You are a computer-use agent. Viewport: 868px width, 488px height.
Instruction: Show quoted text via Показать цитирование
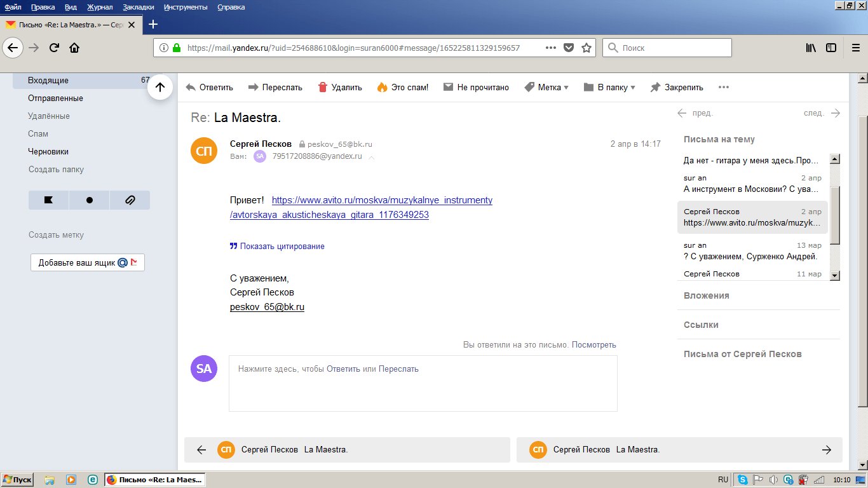coord(277,246)
